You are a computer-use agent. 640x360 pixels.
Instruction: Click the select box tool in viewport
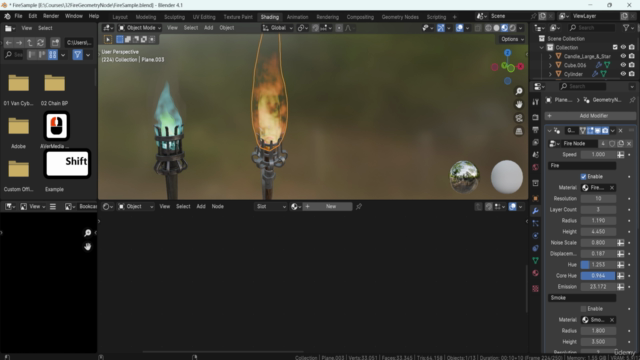(x=108, y=40)
